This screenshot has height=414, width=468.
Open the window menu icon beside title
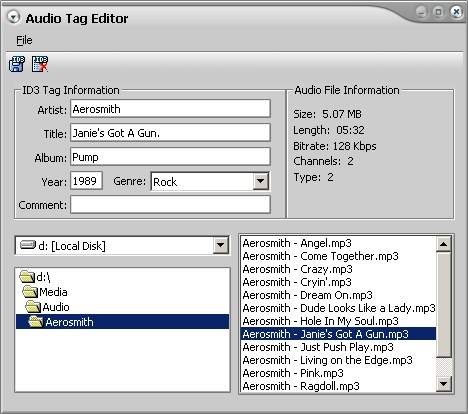point(14,17)
